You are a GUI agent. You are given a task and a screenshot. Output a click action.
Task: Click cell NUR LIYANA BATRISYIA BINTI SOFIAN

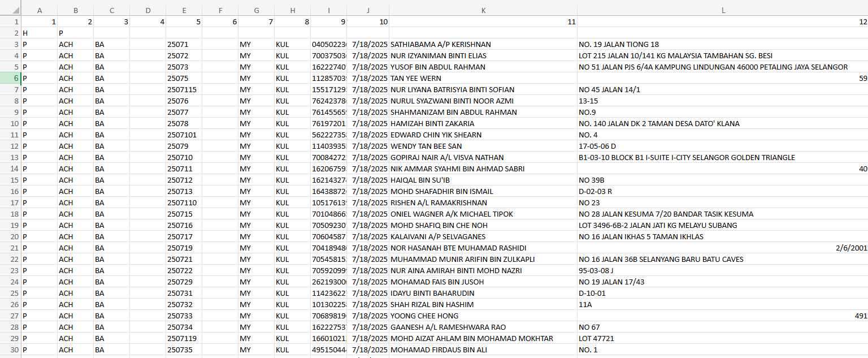(483, 89)
